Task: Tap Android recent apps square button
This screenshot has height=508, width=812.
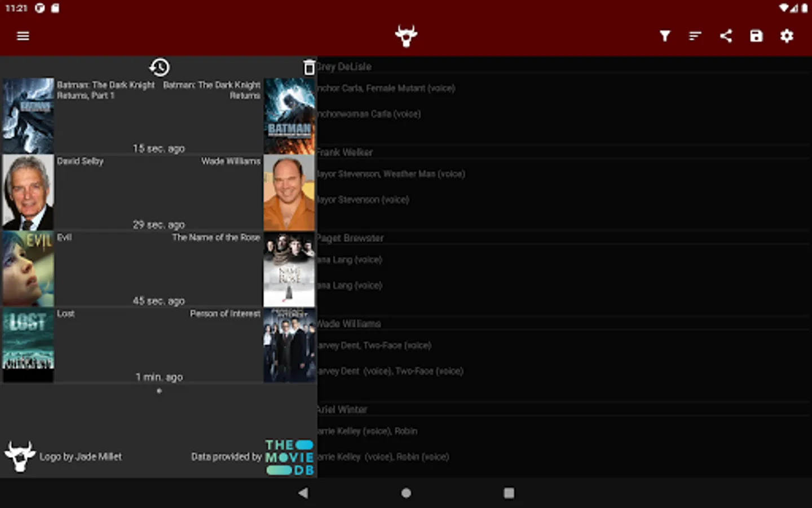Action: [x=509, y=493]
